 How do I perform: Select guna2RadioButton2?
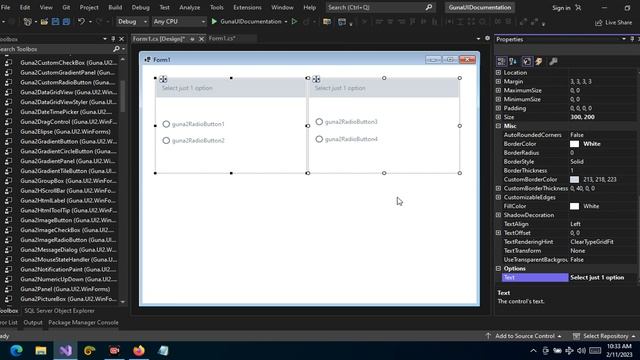[193, 140]
